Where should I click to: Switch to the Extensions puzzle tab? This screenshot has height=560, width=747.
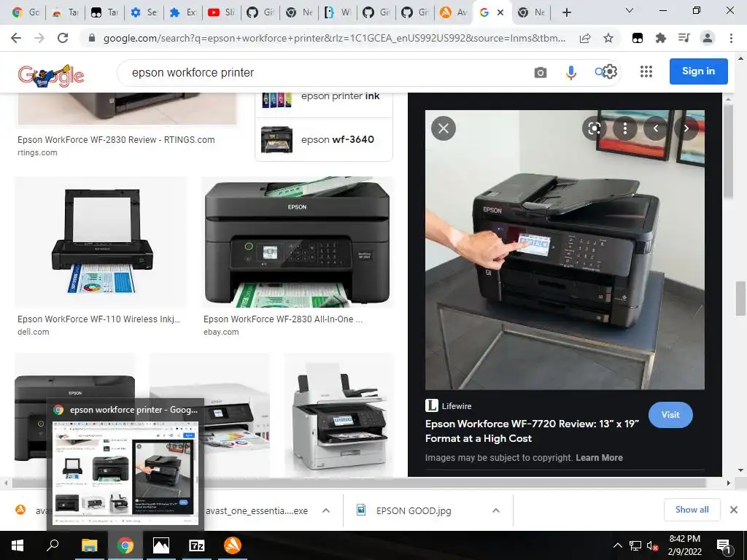point(182,12)
